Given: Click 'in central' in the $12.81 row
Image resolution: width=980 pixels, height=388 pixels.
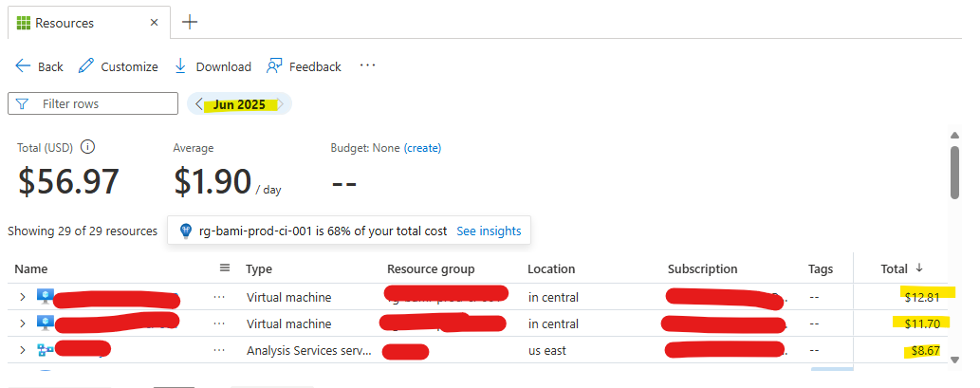Looking at the screenshot, I should tap(554, 298).
